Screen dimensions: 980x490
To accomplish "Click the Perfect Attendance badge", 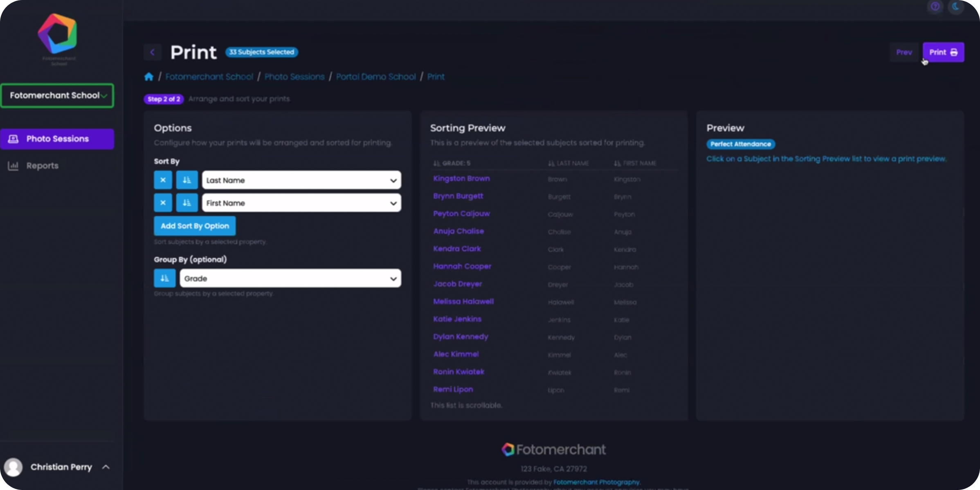I will pyautogui.click(x=741, y=144).
